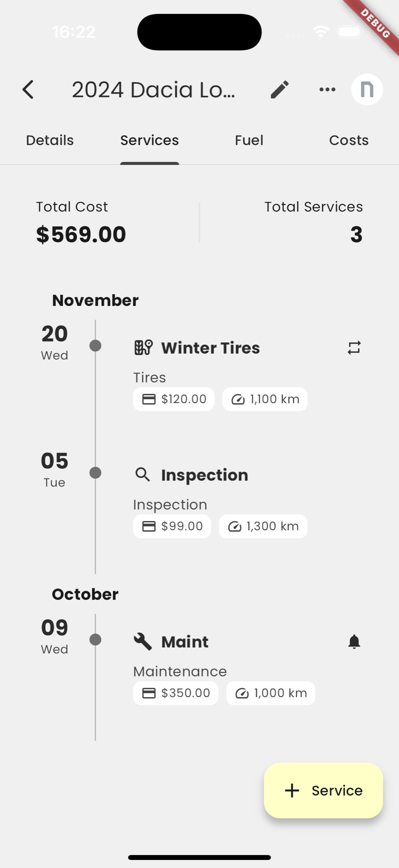This screenshot has width=399, height=868.
Task: Open the Winter Tires service entry
Action: click(211, 348)
